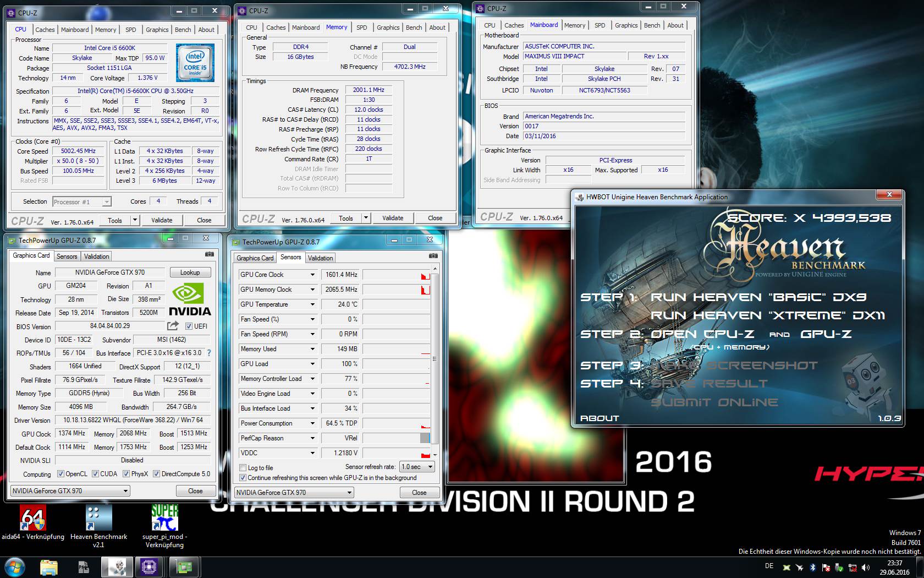Click the GPU-Z taskbar icon

coord(183,566)
